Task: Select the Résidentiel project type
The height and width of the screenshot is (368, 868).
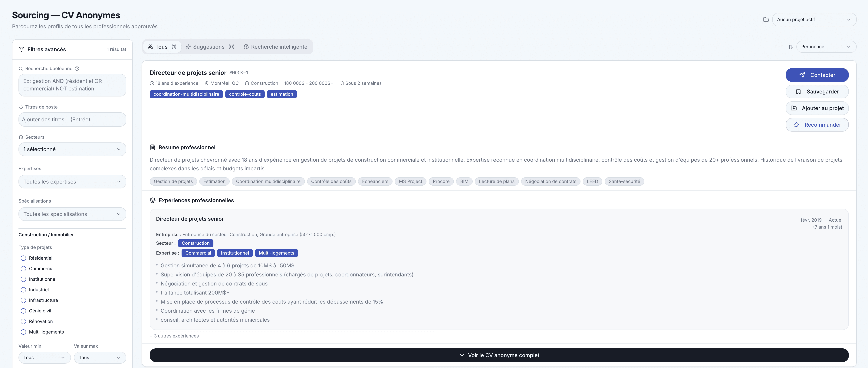Action: 23,258
